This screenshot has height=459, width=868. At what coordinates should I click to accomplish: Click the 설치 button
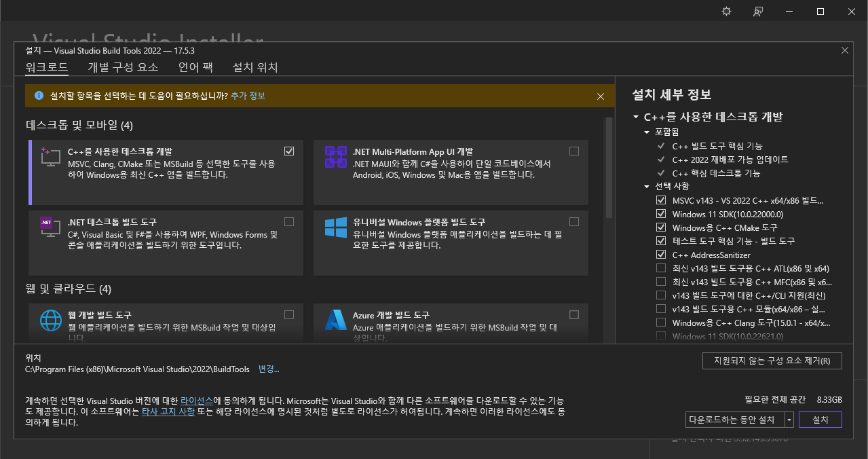pos(820,420)
